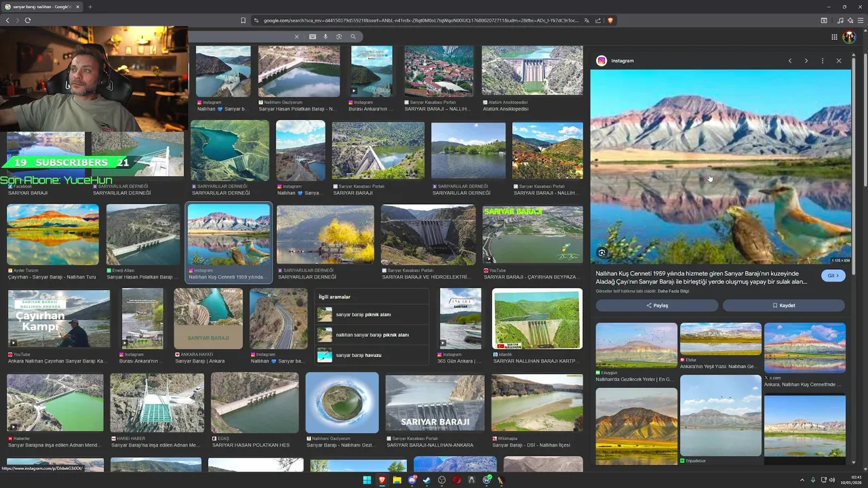Close the Instagram image preview panel

point(839,61)
